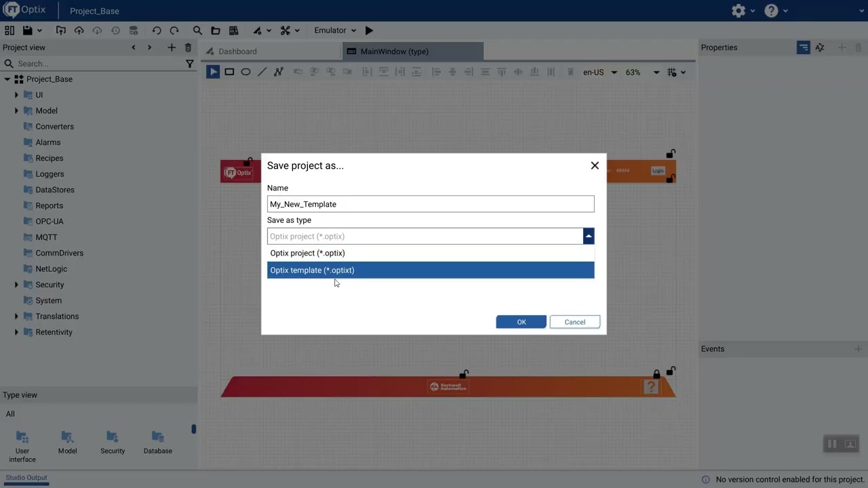Expand the Retentivity folder

tap(16, 332)
